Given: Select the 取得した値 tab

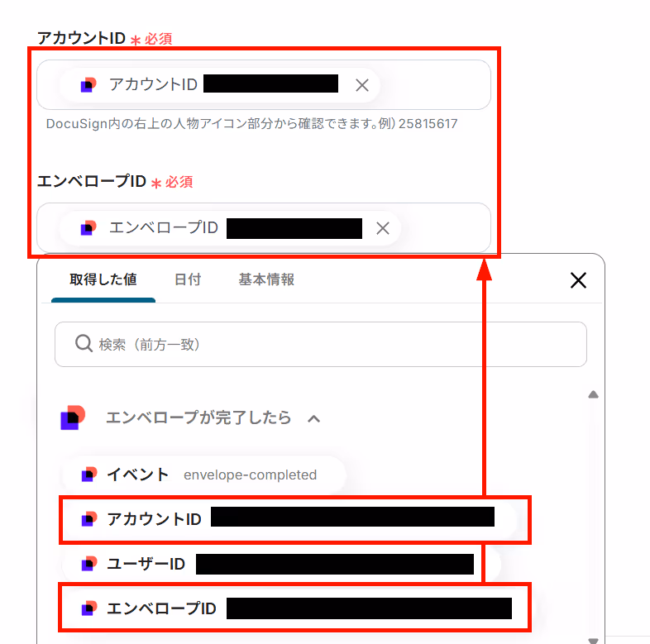Looking at the screenshot, I should click(103, 279).
